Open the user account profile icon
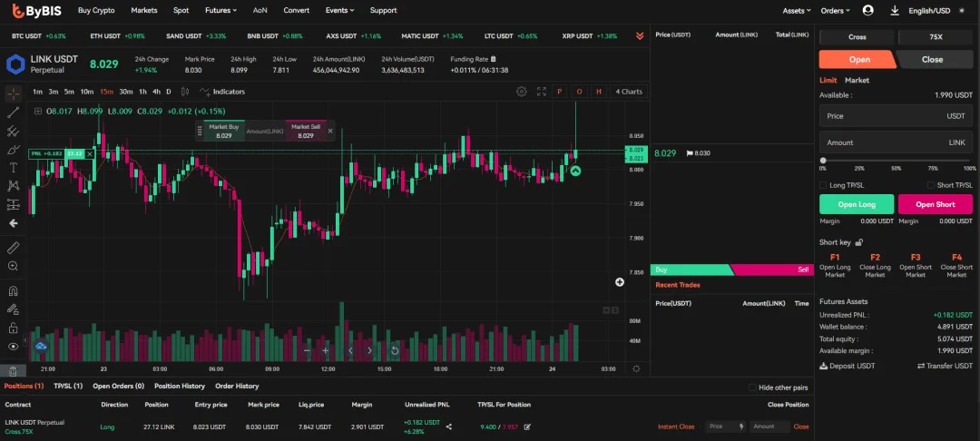The image size is (980, 441). [x=867, y=11]
